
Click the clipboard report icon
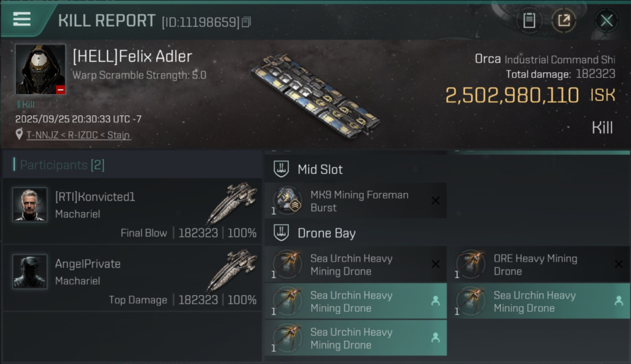pyautogui.click(x=529, y=20)
